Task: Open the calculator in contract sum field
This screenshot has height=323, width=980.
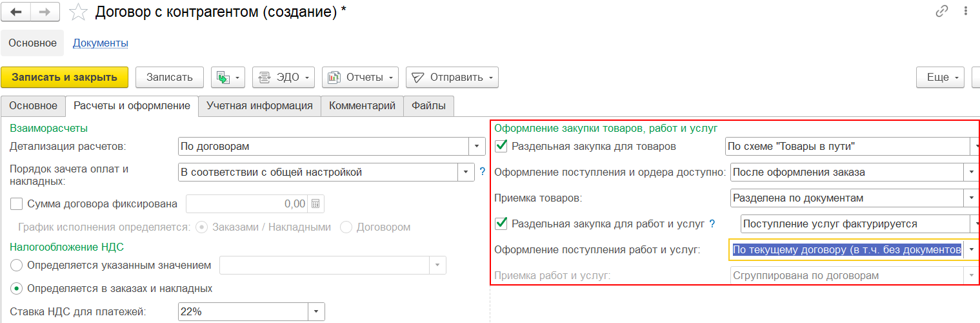Action: (315, 204)
